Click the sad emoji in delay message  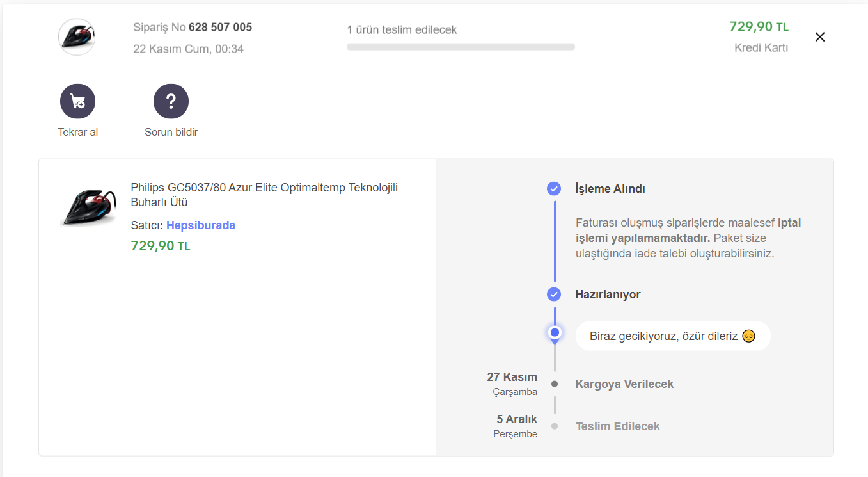click(x=749, y=336)
